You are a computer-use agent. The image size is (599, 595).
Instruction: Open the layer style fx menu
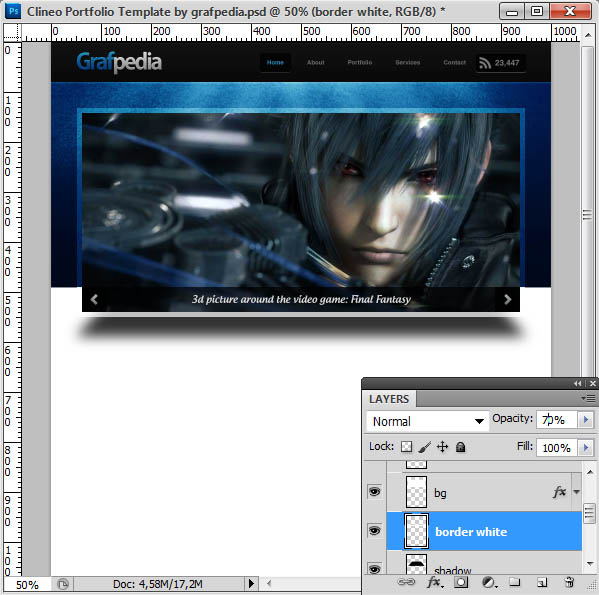tap(435, 582)
